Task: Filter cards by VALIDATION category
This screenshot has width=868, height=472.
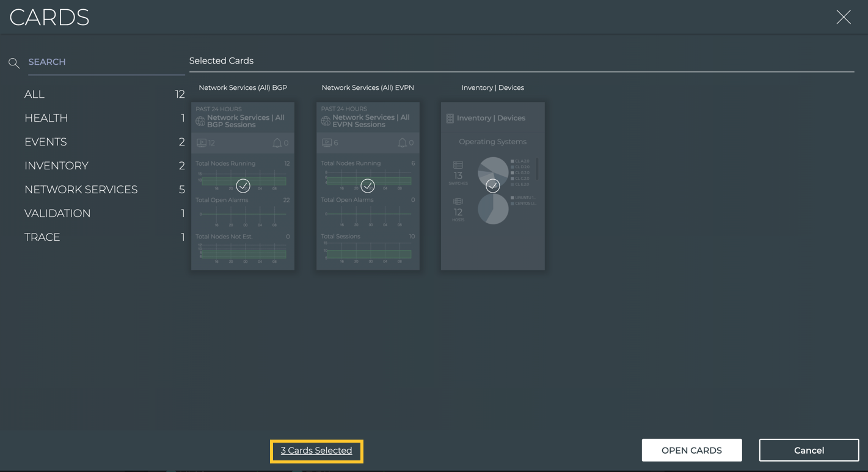Action: point(57,213)
